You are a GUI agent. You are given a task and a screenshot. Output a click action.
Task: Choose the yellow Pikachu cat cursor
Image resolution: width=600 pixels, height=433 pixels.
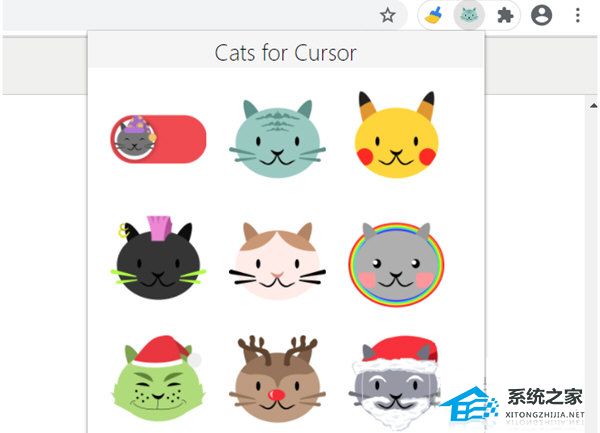coord(396,135)
